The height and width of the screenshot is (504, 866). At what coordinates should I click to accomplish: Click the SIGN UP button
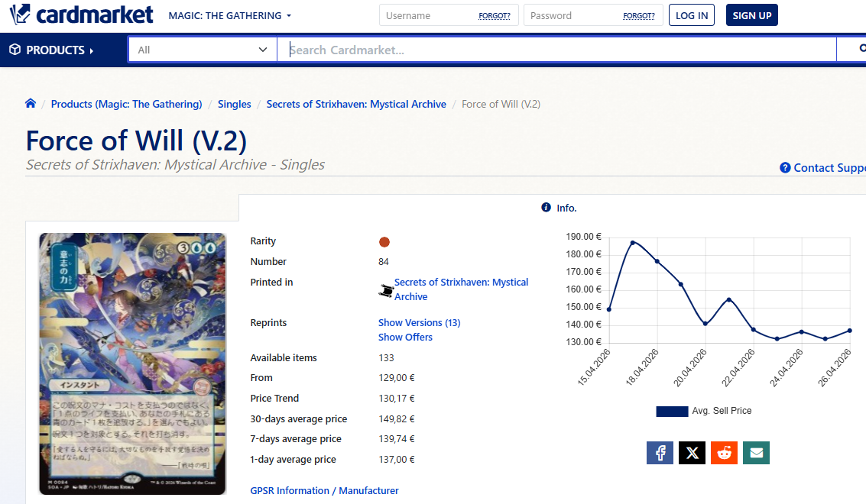(751, 15)
